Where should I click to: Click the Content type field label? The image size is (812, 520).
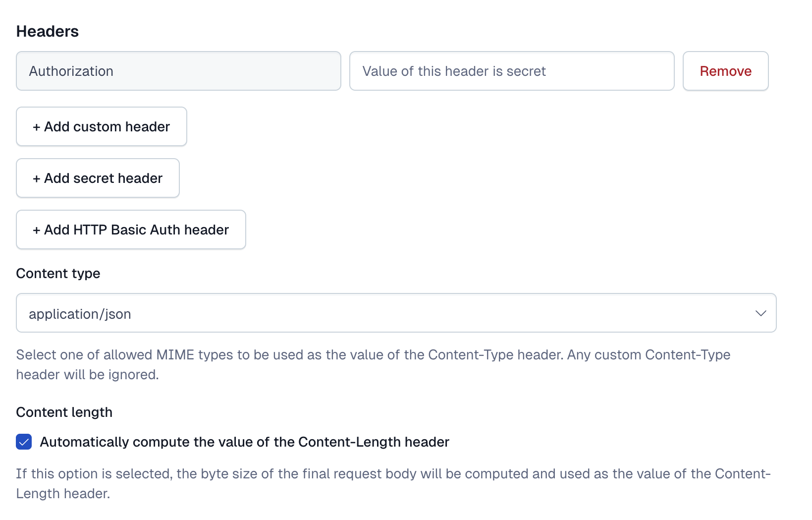click(x=58, y=273)
